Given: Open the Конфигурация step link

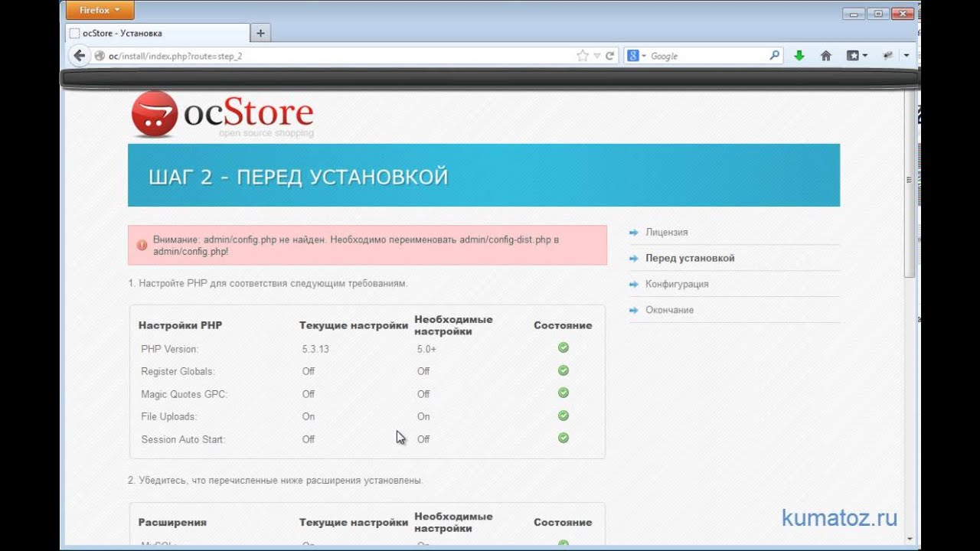Looking at the screenshot, I should pyautogui.click(x=676, y=284).
